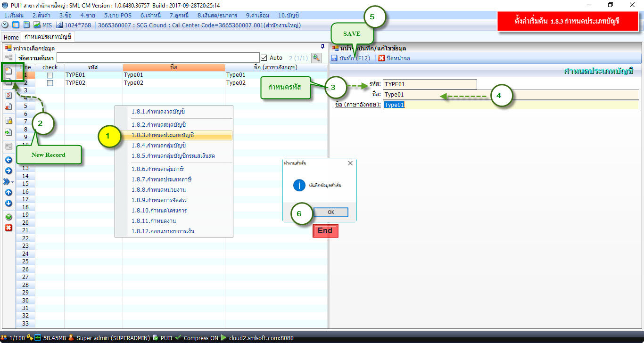Close the ทำงานสำเร็จ dialog with X
Image resolution: width=644 pixels, height=343 pixels.
click(350, 163)
